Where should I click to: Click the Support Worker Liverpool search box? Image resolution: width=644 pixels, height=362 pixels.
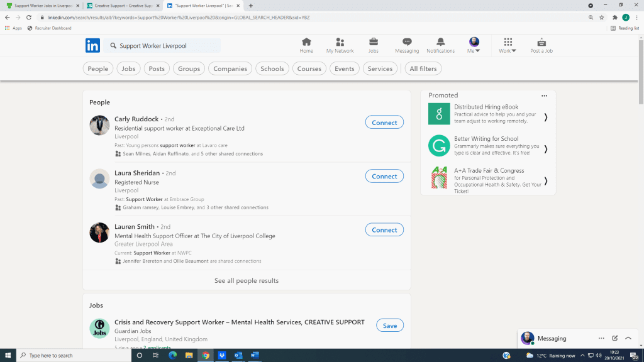(164, 46)
